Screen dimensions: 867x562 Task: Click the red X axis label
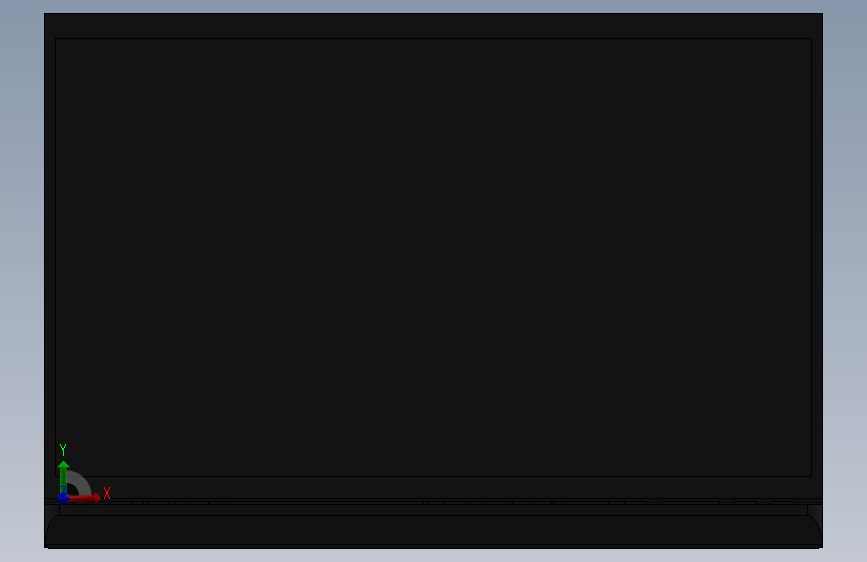(x=107, y=493)
